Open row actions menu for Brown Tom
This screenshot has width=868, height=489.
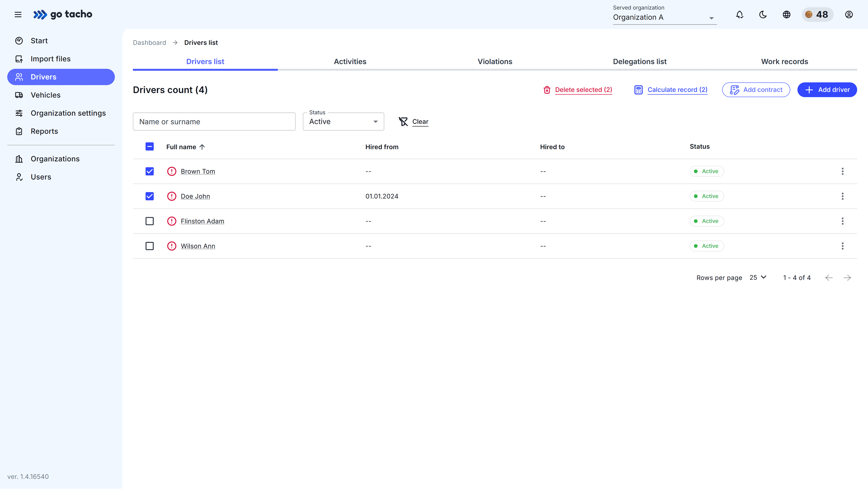(842, 171)
